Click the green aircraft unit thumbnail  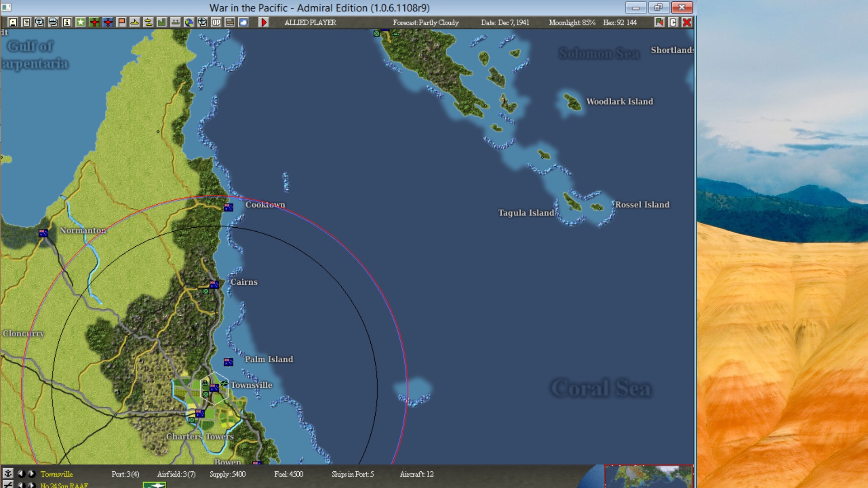pos(155,485)
